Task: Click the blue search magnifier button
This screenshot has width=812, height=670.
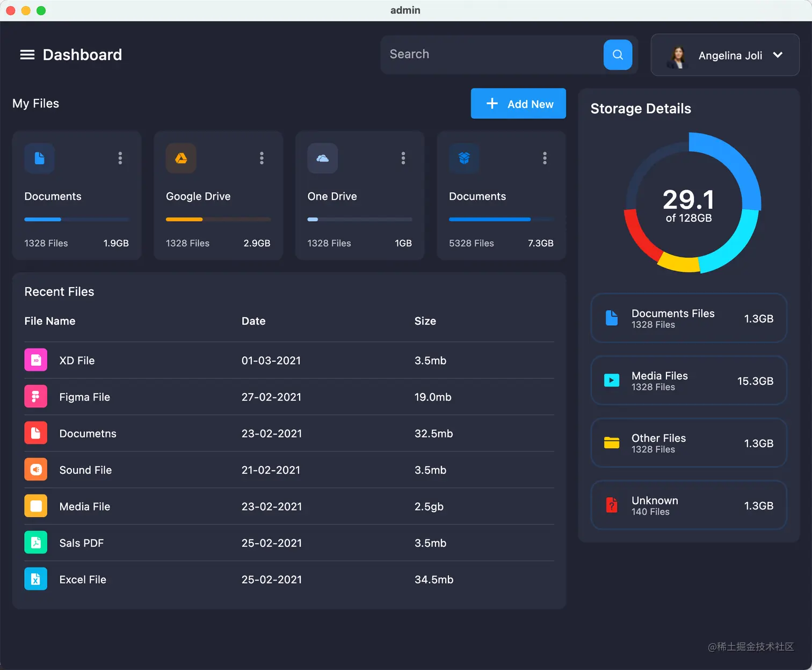Action: (x=618, y=55)
